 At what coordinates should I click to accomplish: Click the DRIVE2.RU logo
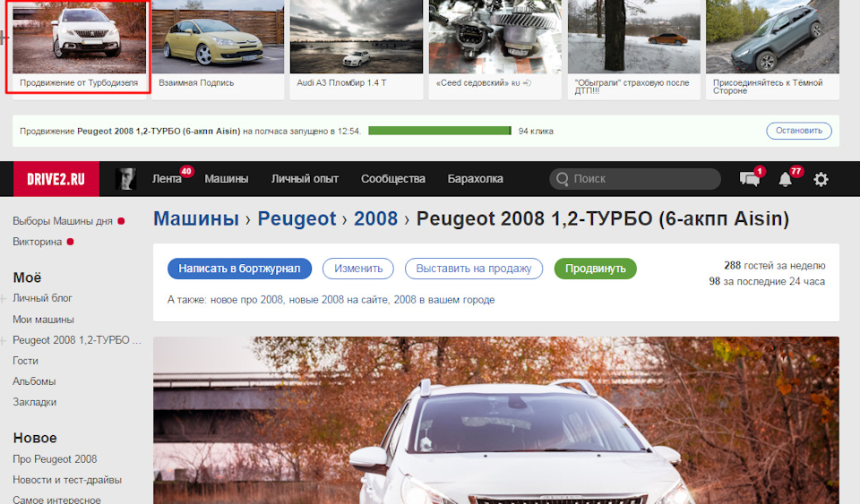(56, 178)
